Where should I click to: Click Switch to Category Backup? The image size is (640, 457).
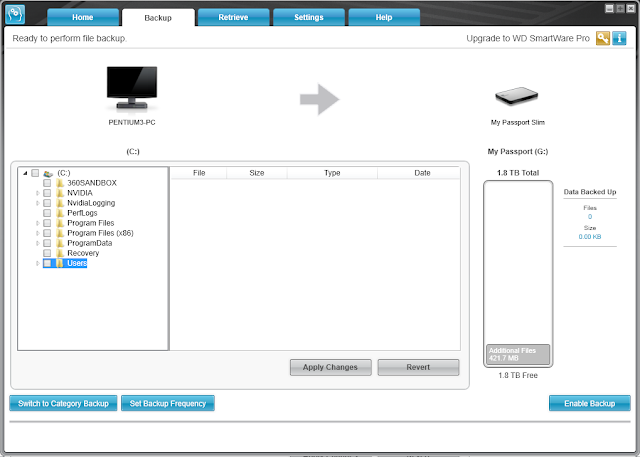tap(63, 403)
